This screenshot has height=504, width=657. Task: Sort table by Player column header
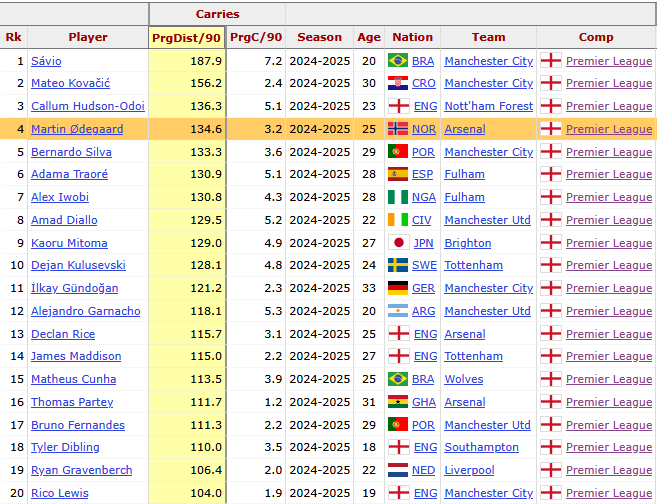pyautogui.click(x=88, y=37)
